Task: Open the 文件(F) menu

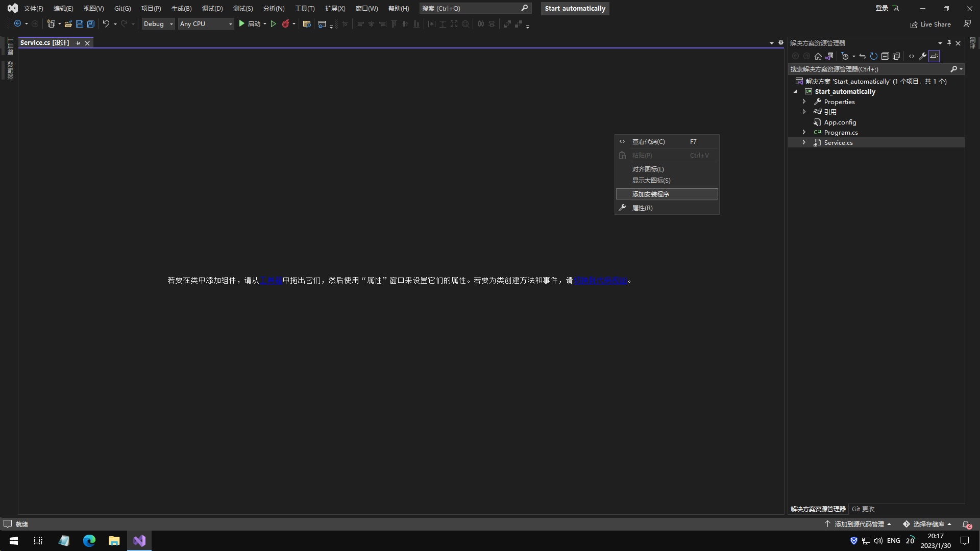Action: pos(33,8)
